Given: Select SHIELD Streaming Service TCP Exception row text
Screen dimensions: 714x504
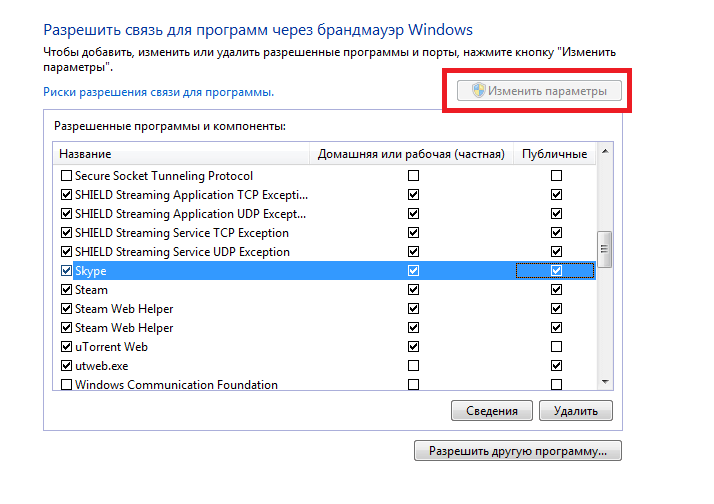Looking at the screenshot, I should point(182,233).
